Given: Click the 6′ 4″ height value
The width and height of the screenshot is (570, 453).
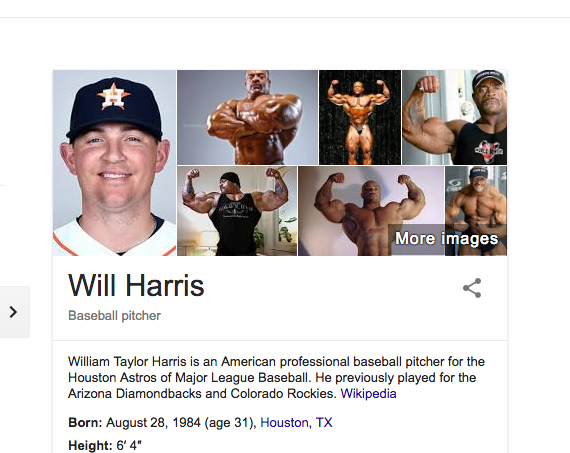Looking at the screenshot, I should click(129, 445).
